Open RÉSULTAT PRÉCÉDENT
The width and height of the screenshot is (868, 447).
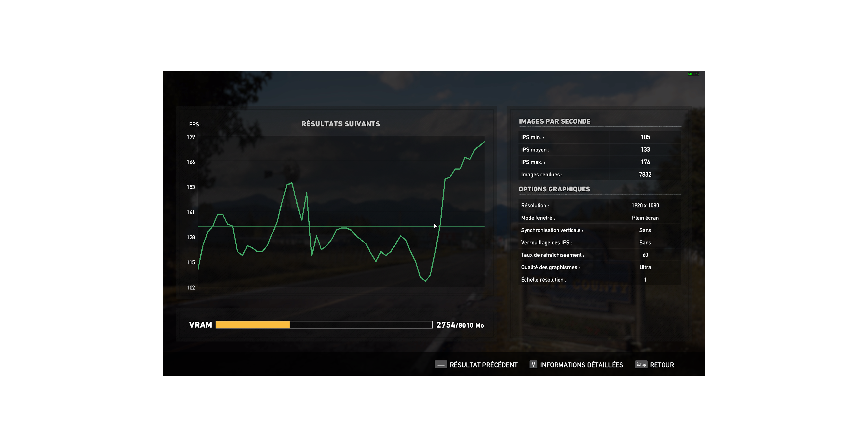click(x=483, y=365)
